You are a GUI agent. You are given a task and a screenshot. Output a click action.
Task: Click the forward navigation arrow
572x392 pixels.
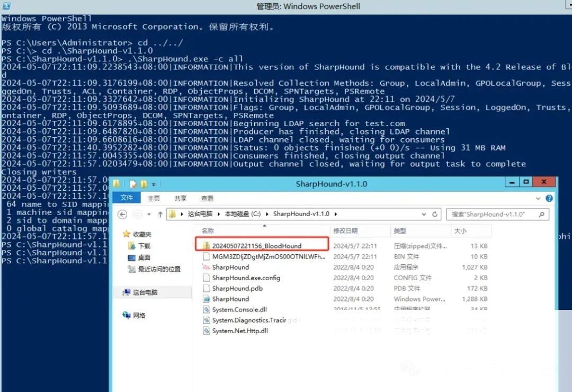tap(137, 214)
